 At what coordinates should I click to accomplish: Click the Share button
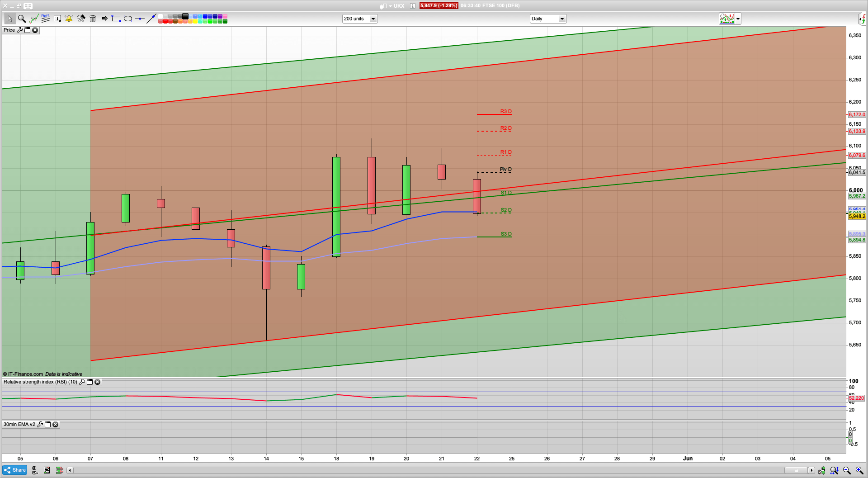14,470
